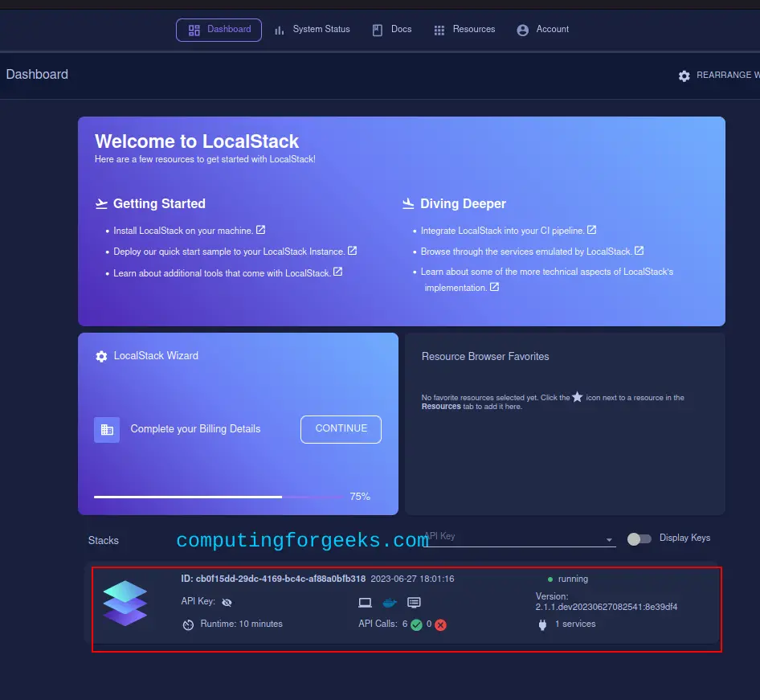760x700 pixels.
Task: Click the API Key dropdown arrow
Action: 609,539
